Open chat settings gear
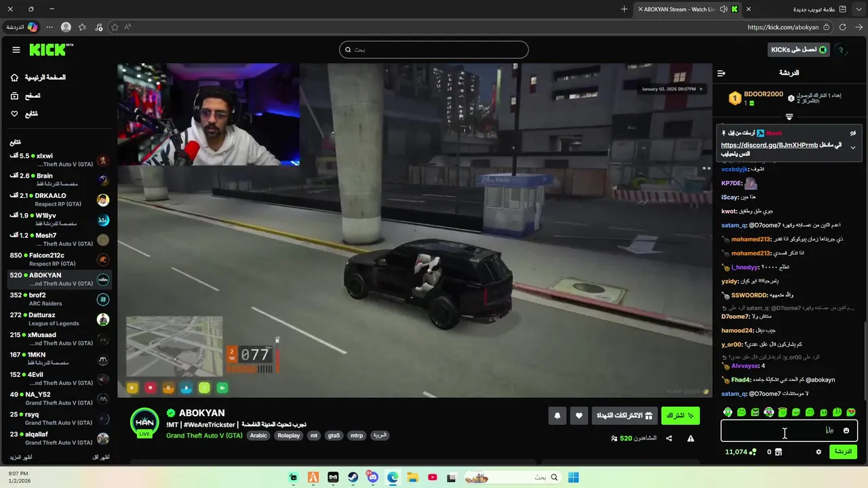The image size is (868, 488). (818, 452)
